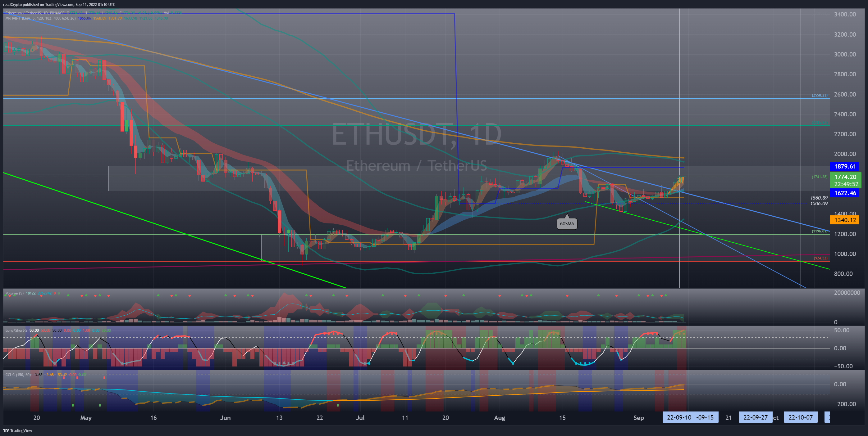The image size is (868, 436).
Task: Click the 15 label on the time axis
Action: pos(562,418)
